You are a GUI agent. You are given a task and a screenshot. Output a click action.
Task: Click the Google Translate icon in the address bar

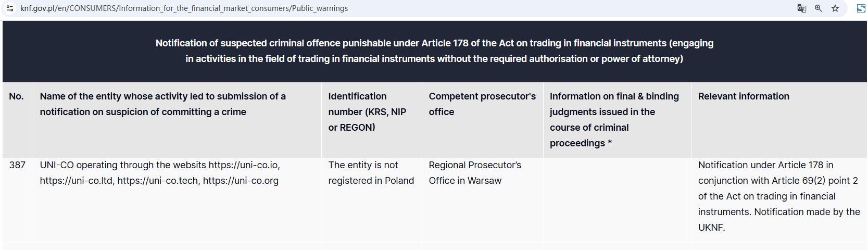[x=802, y=8]
